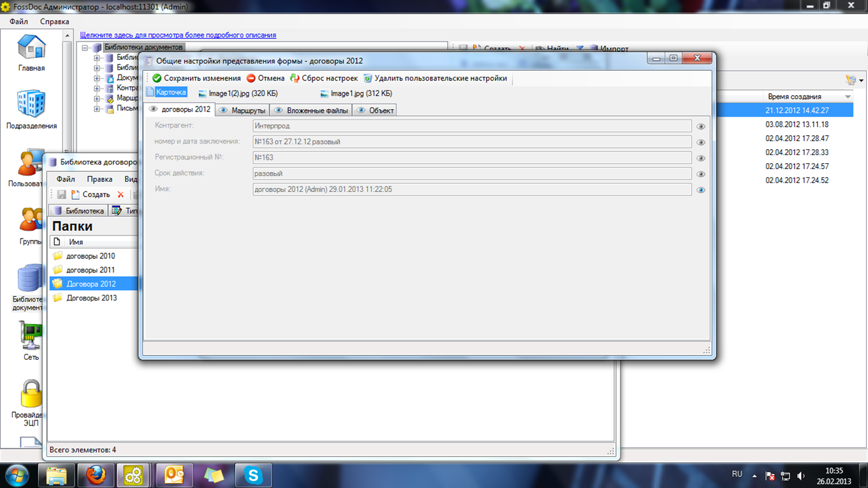Screen dimensions: 868x488
Task: Open Image1.jpg (312 КБ) attachment
Action: click(356, 94)
